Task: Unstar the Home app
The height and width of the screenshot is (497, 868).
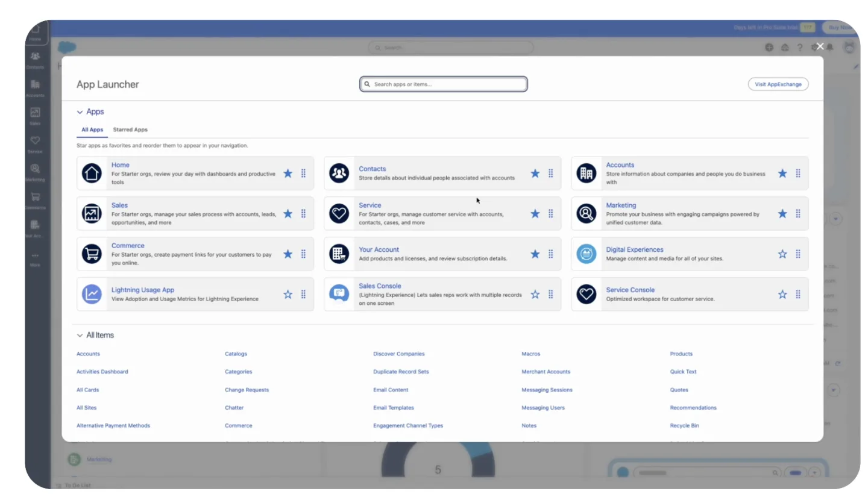Action: 288,173
